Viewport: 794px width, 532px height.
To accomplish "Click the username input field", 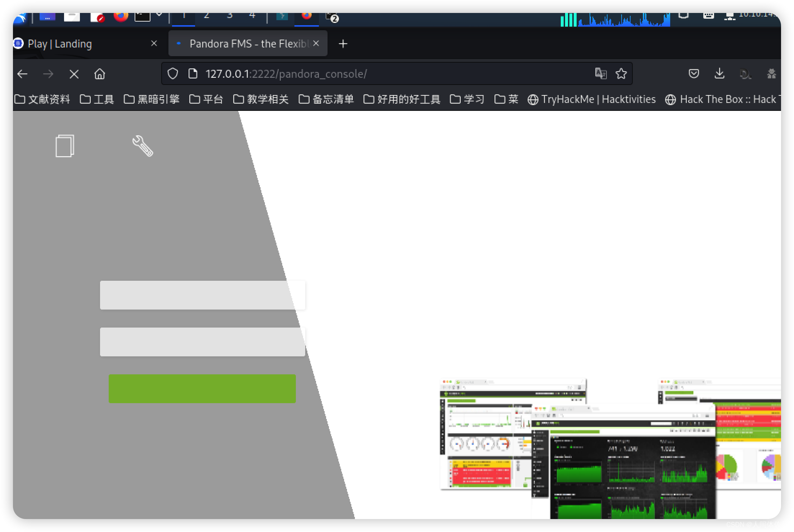I will (203, 295).
